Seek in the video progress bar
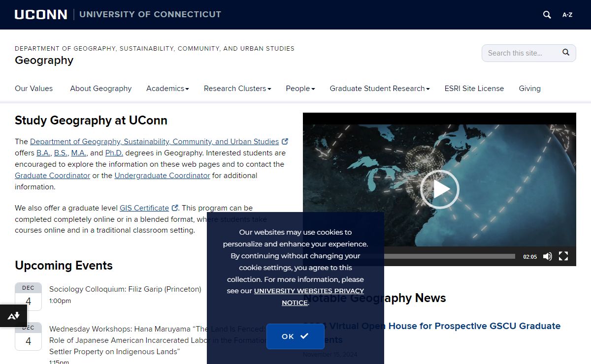Viewport: 591px width, 364px height. (x=449, y=256)
